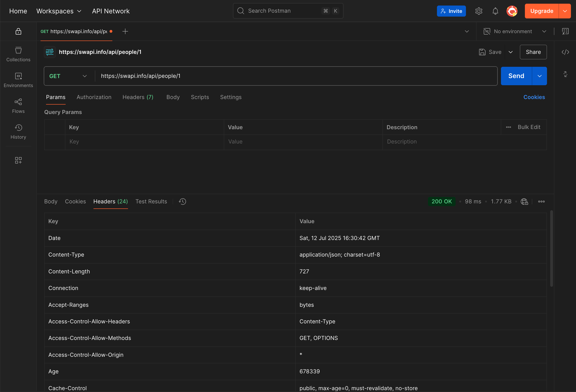The image size is (576, 392).
Task: Add a new request tab with plus
Action: [125, 31]
